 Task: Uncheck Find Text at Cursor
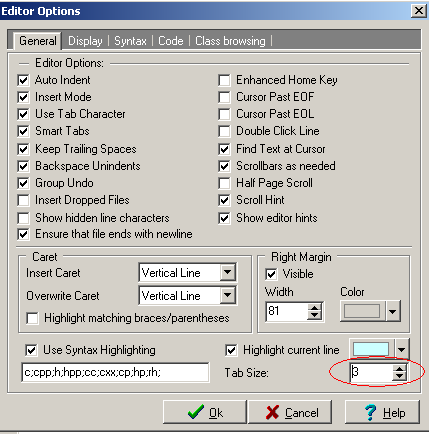pyautogui.click(x=224, y=149)
